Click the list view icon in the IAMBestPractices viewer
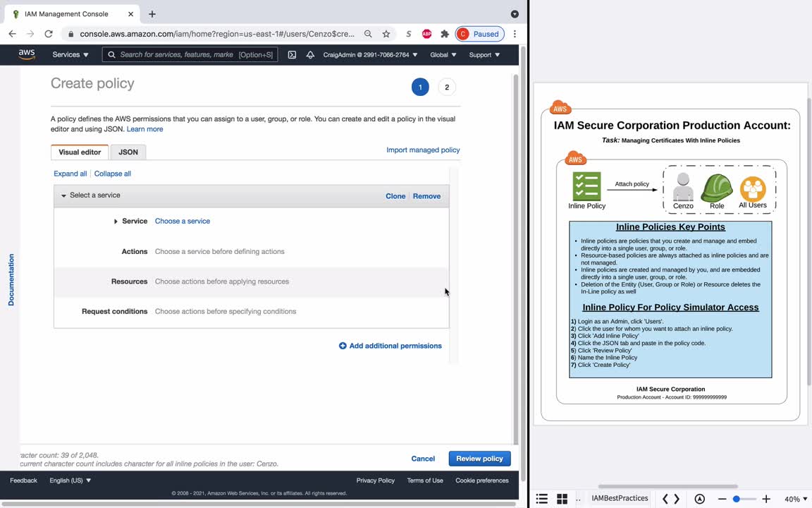 pyautogui.click(x=541, y=499)
